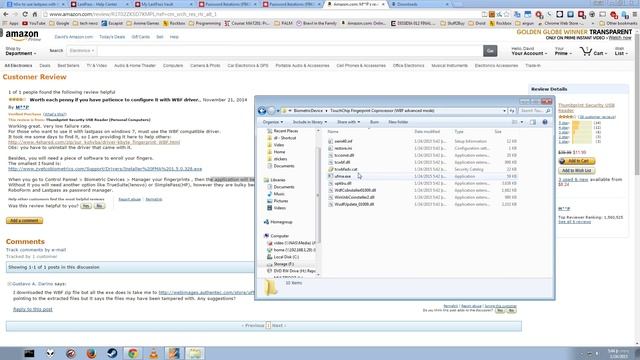Screen dimensions: 640x360
Task: Expand Explorer address bar history dropdown
Action: (504, 111)
